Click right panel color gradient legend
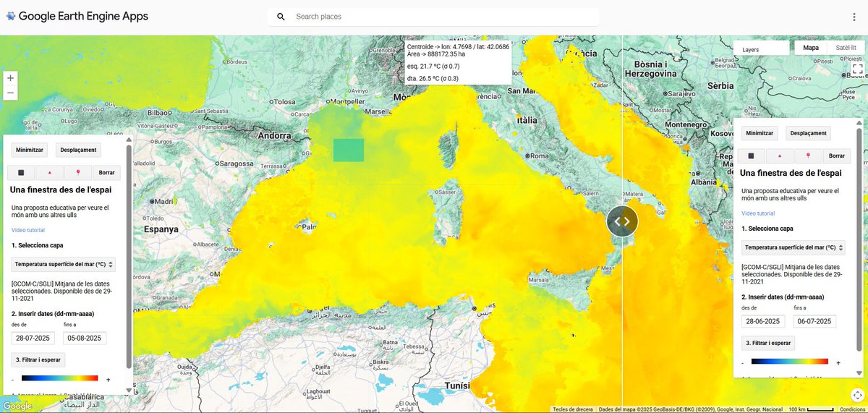Image resolution: width=868 pixels, height=413 pixels. click(x=790, y=362)
